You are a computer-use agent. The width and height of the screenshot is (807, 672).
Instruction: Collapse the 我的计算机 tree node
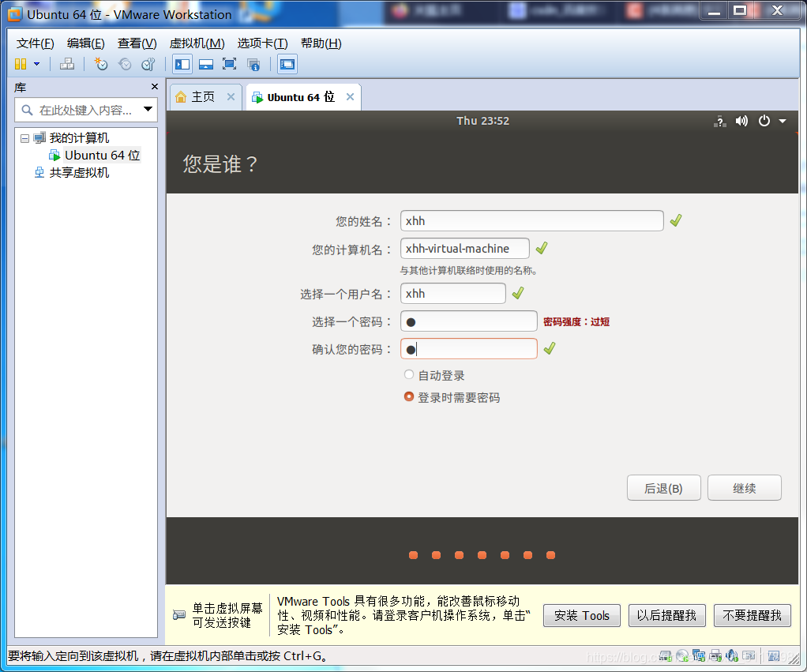pos(24,138)
